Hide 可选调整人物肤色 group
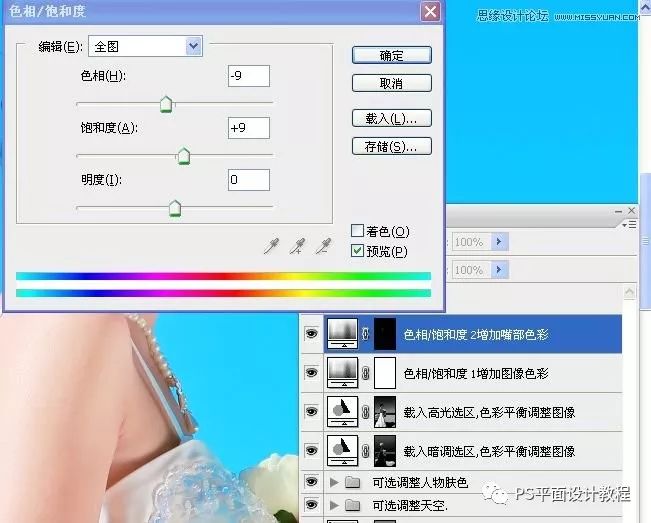Viewport: 651px width, 523px height. (311, 481)
